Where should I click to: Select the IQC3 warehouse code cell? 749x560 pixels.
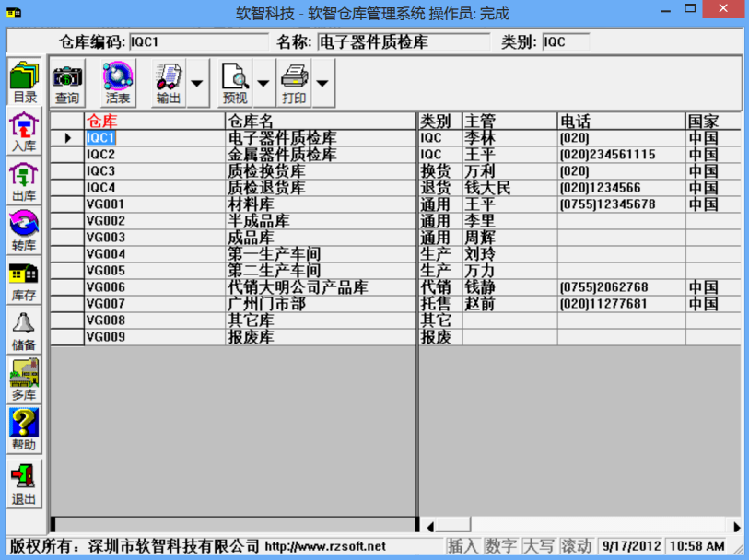(154, 171)
